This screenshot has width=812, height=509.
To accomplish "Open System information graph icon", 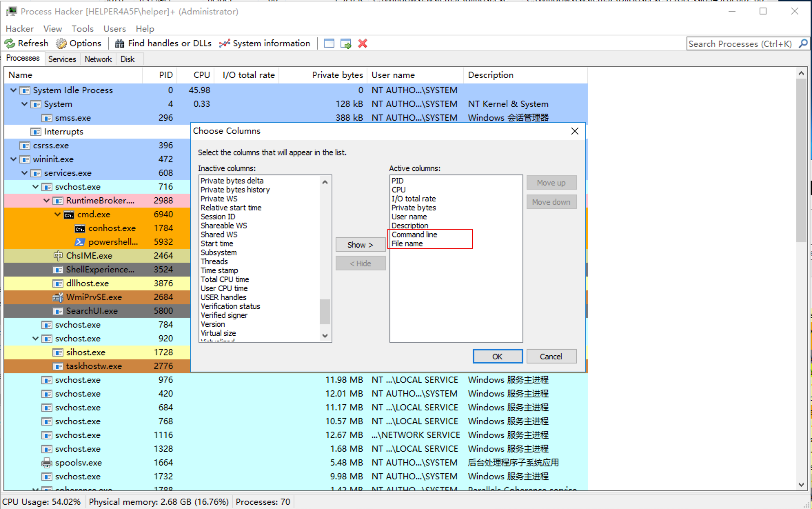I will tap(224, 43).
